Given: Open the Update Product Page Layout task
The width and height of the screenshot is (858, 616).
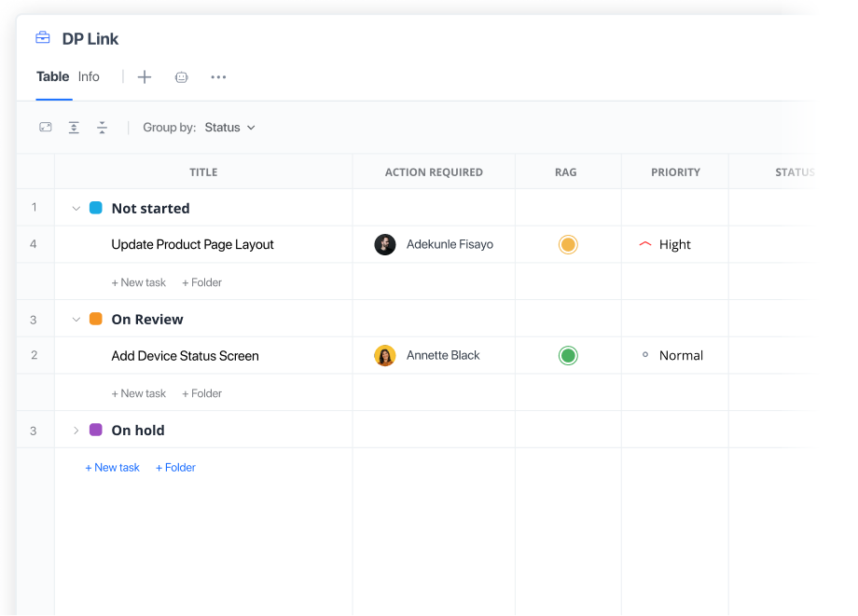Looking at the screenshot, I should 192,244.
